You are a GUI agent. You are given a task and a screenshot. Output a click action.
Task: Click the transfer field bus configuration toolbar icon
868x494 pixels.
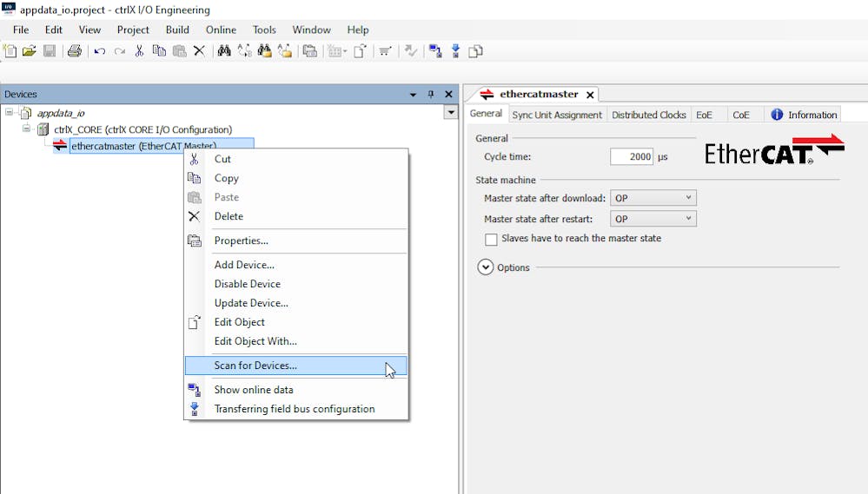(455, 51)
